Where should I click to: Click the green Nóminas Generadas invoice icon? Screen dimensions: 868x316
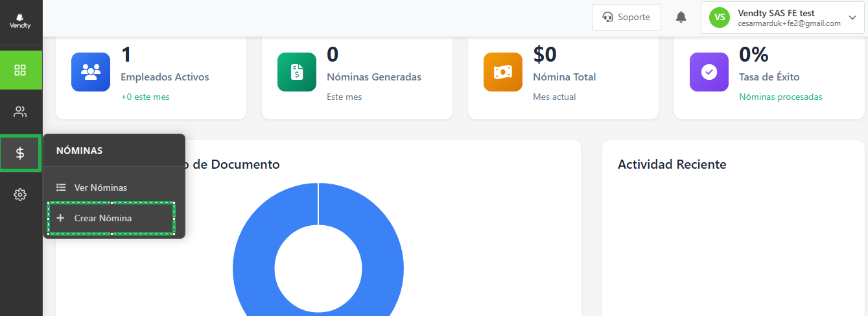[x=297, y=72]
